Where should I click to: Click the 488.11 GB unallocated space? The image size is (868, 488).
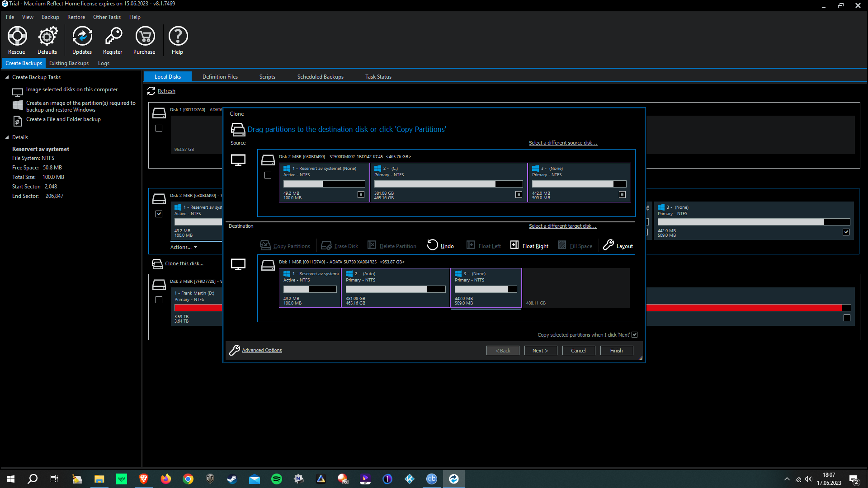pyautogui.click(x=576, y=288)
